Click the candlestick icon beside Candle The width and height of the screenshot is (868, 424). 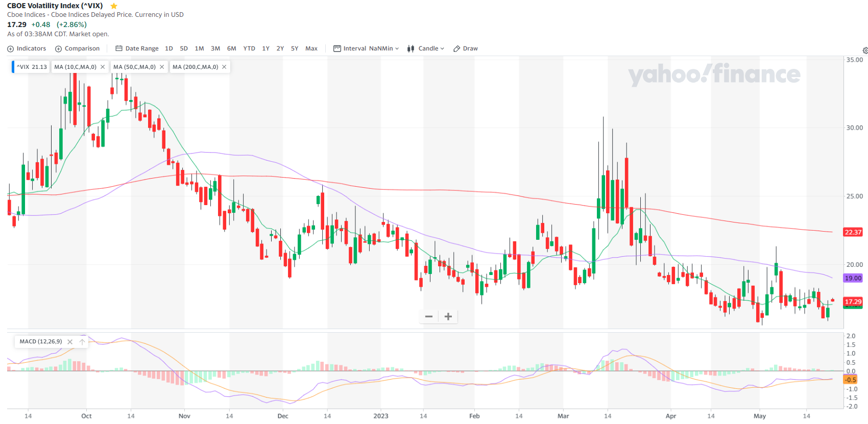[x=411, y=48]
